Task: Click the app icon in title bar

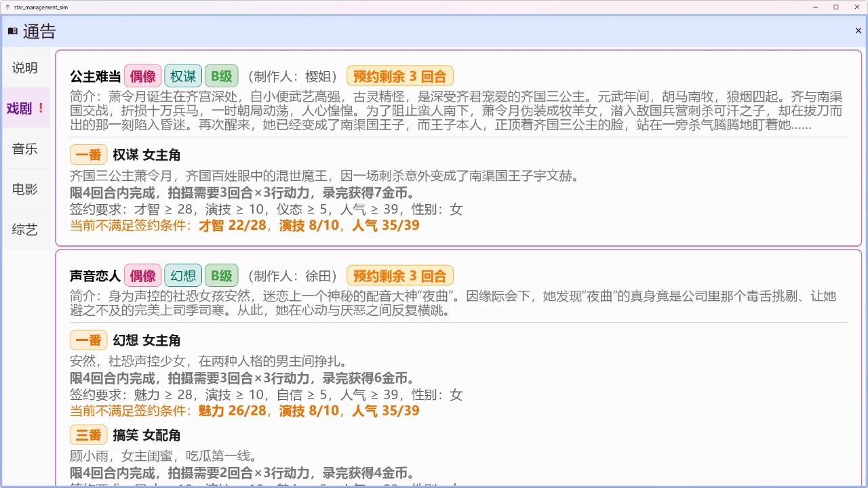Action: click(x=7, y=6)
